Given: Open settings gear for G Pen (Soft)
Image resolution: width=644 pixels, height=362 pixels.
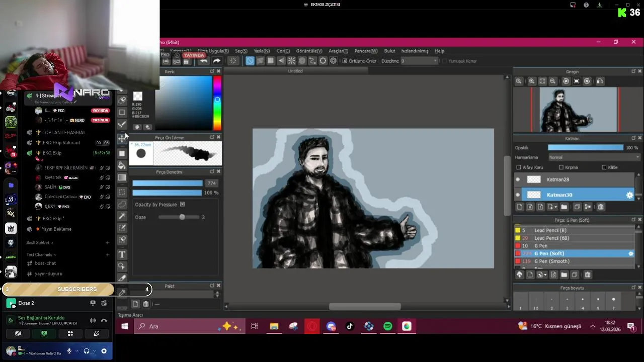Looking at the screenshot, I should pos(631,254).
